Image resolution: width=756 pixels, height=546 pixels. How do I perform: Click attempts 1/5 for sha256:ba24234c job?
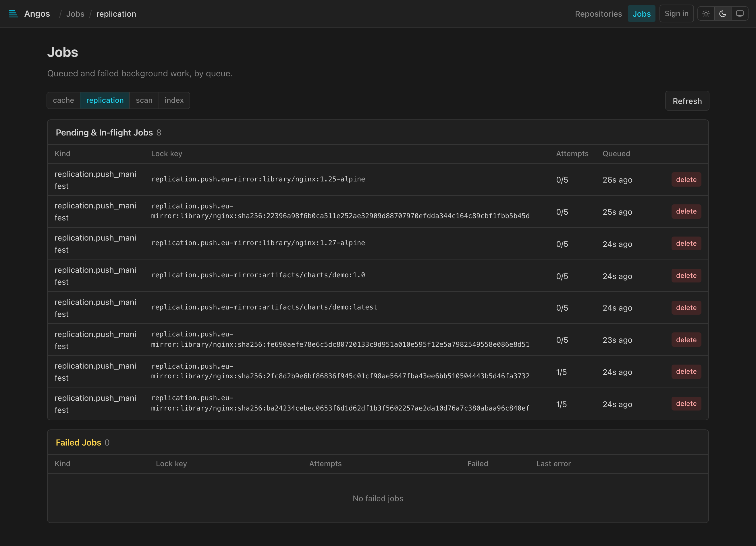coord(561,404)
